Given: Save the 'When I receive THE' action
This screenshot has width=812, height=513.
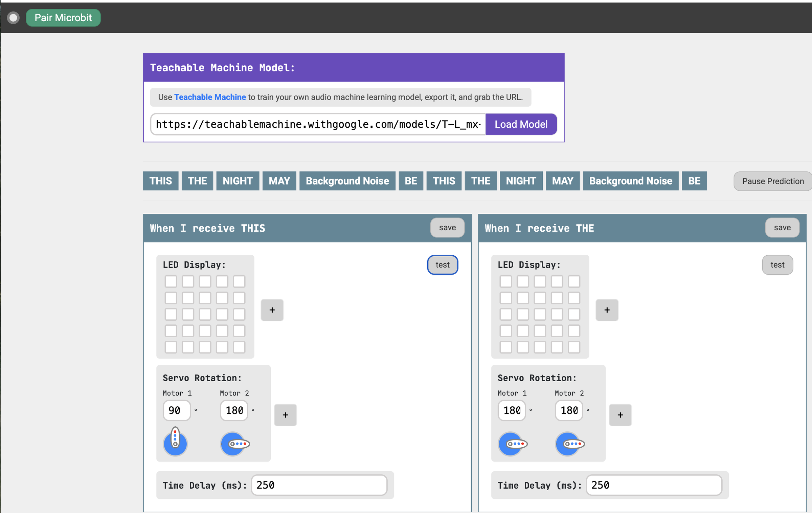Looking at the screenshot, I should click(x=782, y=228).
